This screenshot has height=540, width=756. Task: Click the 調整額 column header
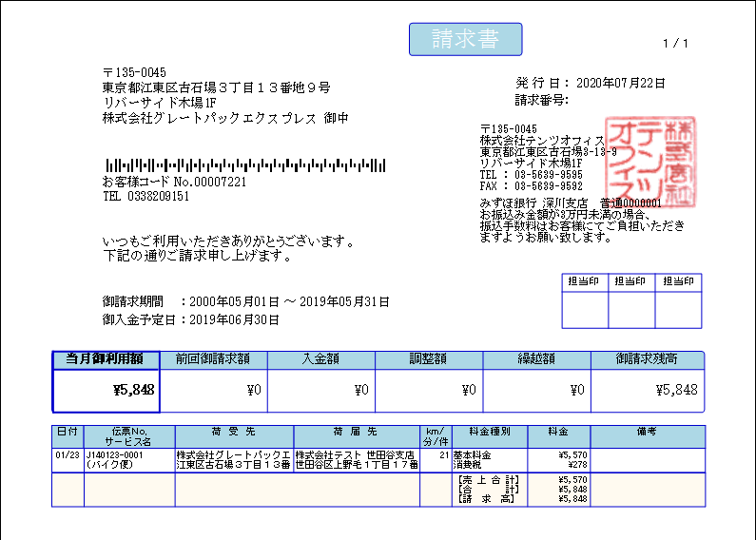pyautogui.click(x=428, y=359)
